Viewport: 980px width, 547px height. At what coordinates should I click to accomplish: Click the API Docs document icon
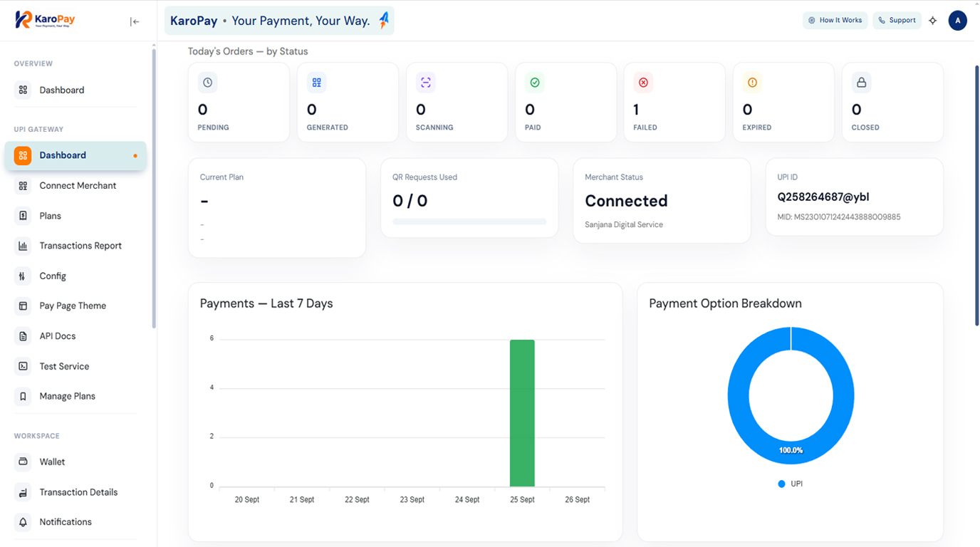pos(24,336)
